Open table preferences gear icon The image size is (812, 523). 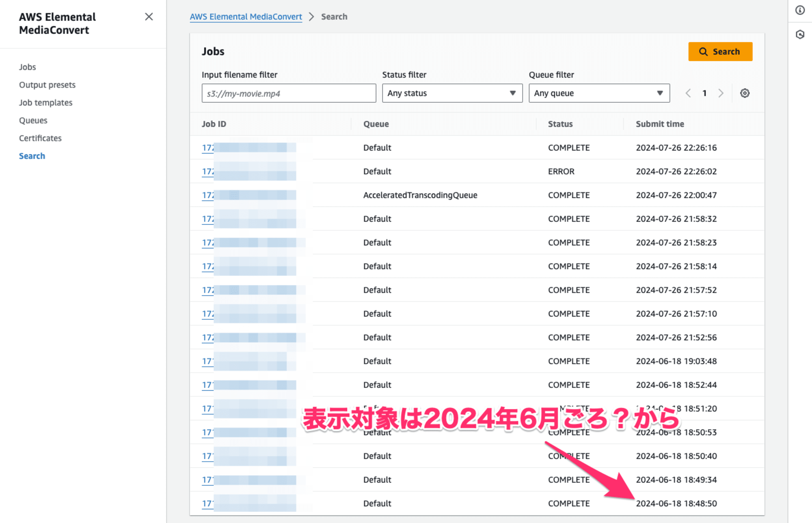coord(745,93)
